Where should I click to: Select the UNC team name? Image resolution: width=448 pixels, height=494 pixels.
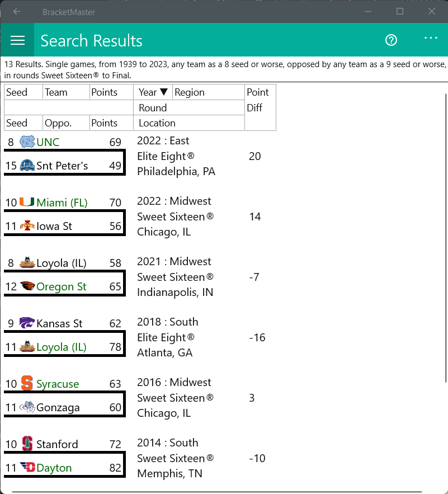(48, 142)
